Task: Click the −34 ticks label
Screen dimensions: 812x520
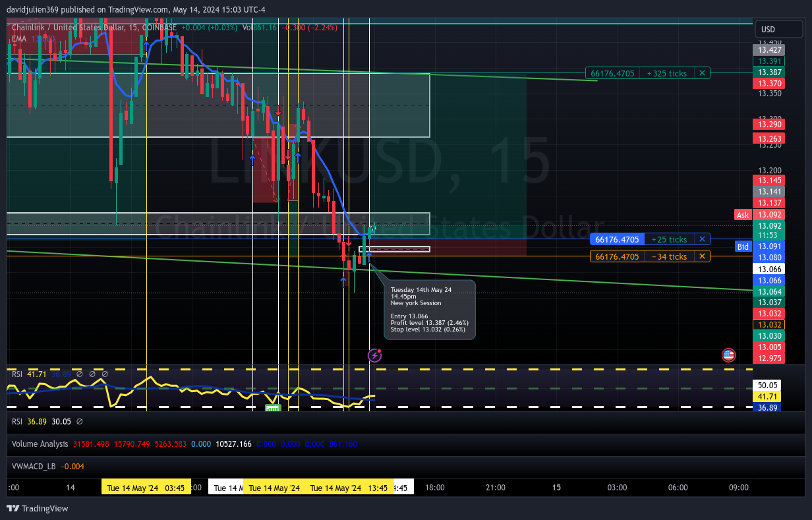Action: click(x=669, y=256)
